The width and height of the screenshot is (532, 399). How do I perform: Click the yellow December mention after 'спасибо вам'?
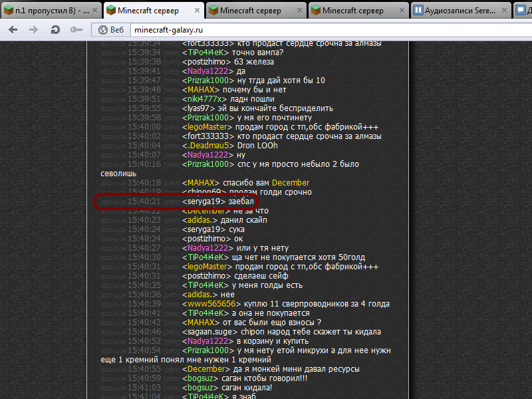[291, 183]
